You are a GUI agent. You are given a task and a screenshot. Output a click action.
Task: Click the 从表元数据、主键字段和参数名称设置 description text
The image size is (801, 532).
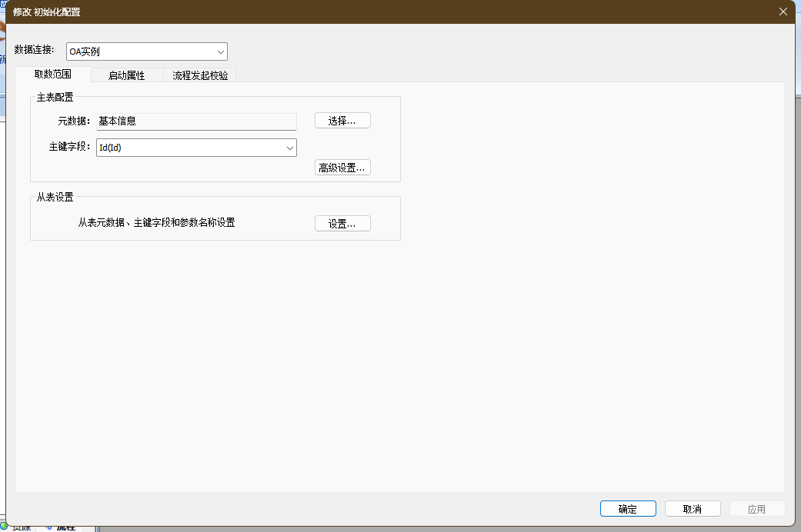coord(156,223)
